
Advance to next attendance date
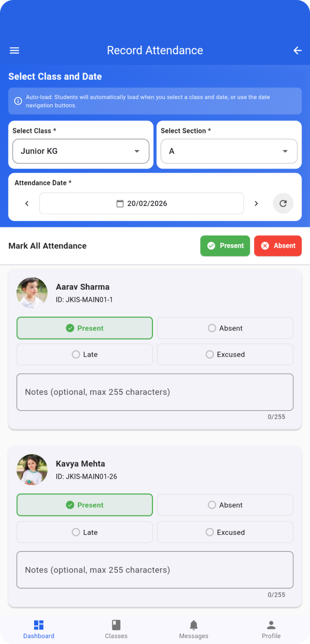click(256, 203)
